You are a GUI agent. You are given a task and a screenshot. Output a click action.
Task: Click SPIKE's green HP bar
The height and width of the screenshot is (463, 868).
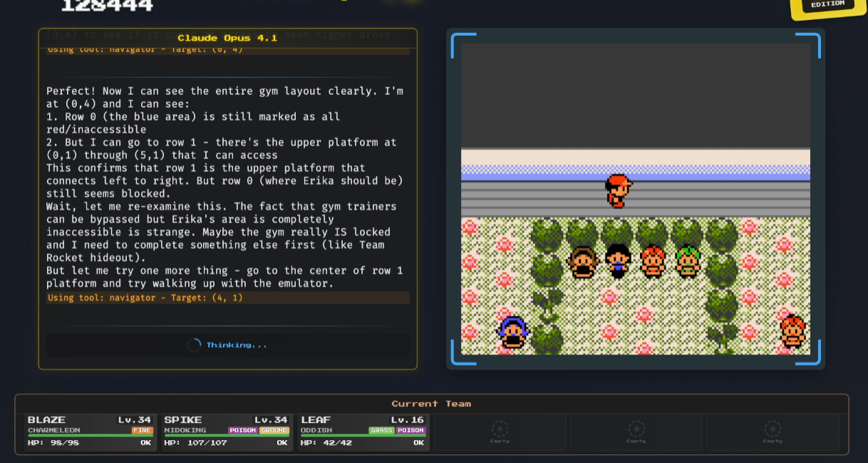point(227,436)
